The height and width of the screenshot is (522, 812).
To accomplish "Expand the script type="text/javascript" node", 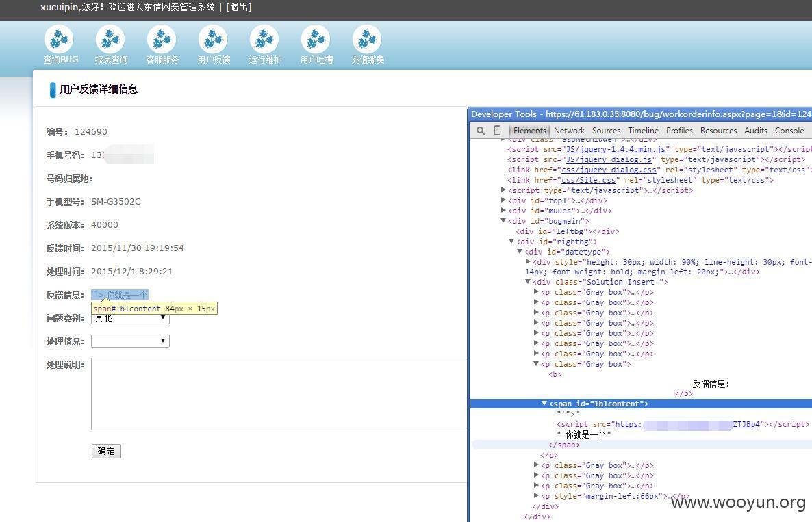I will [503, 190].
